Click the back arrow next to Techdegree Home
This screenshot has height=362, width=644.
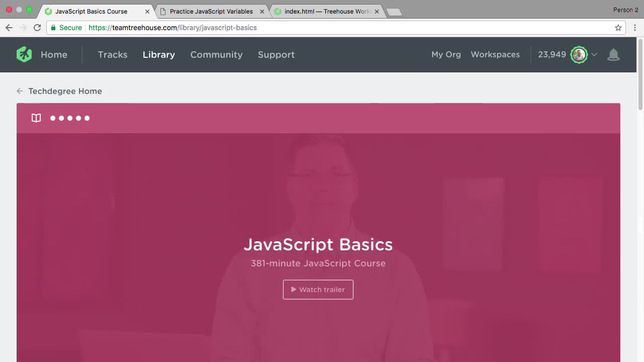pyautogui.click(x=19, y=91)
